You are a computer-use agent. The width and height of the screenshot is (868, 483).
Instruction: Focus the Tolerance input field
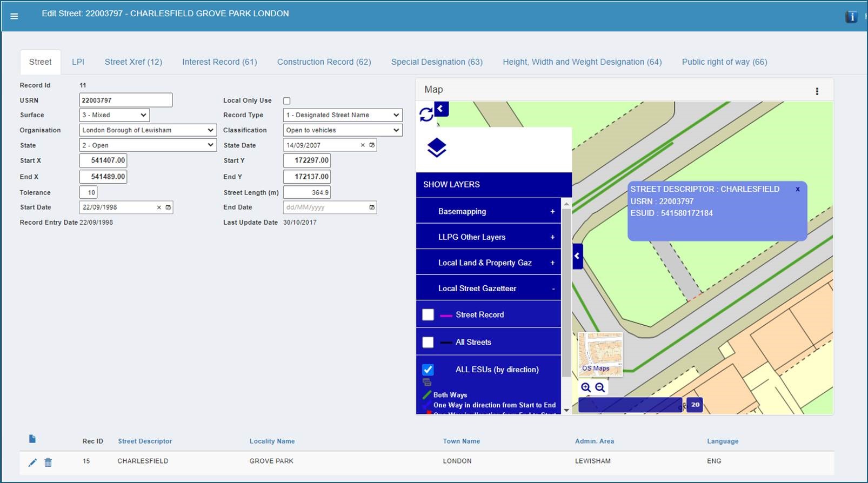tap(89, 192)
